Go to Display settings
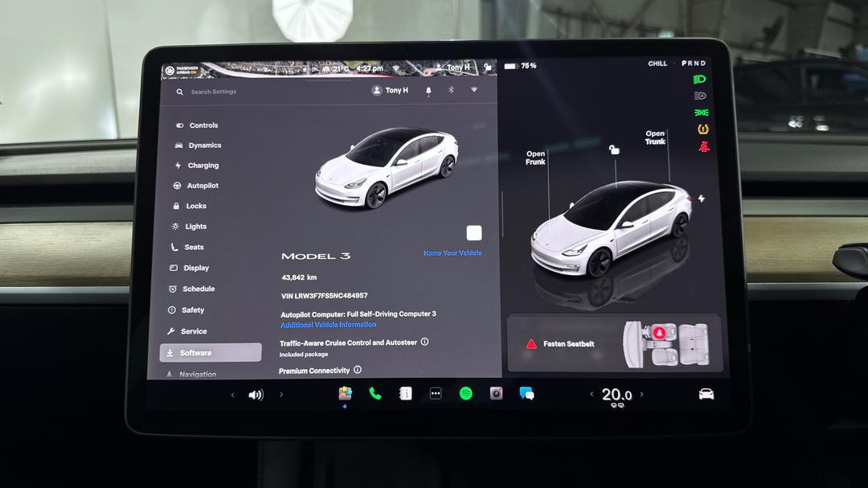This screenshot has height=488, width=868. pyautogui.click(x=190, y=268)
